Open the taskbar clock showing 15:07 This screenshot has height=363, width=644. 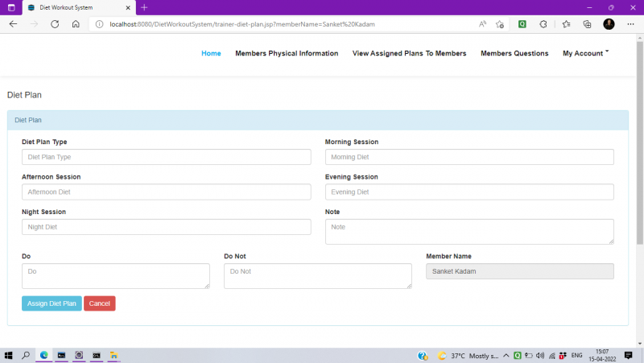tap(602, 356)
